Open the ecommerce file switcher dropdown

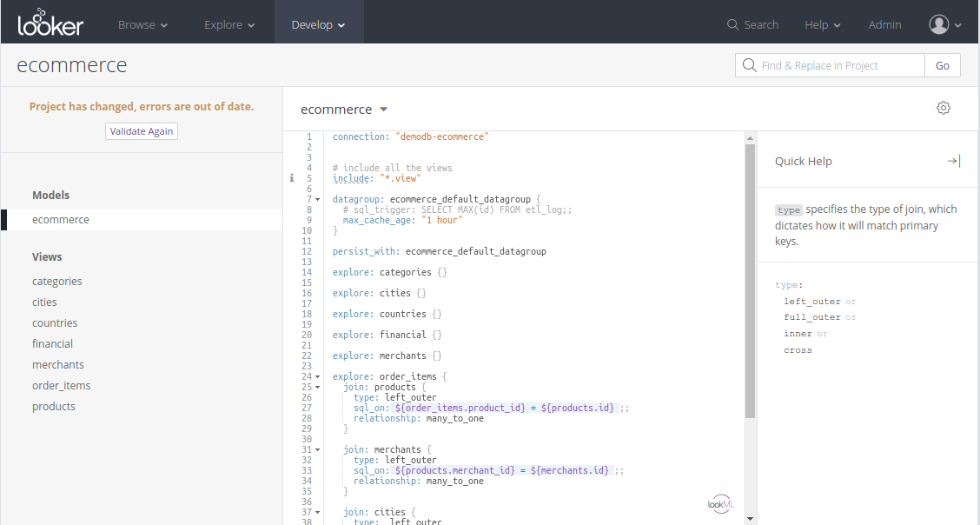[x=343, y=109]
